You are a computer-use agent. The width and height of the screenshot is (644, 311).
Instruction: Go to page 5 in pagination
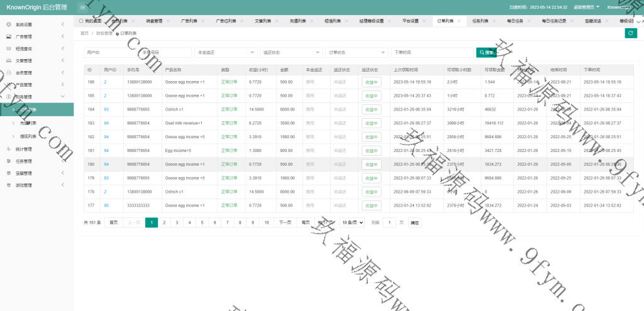[203, 222]
